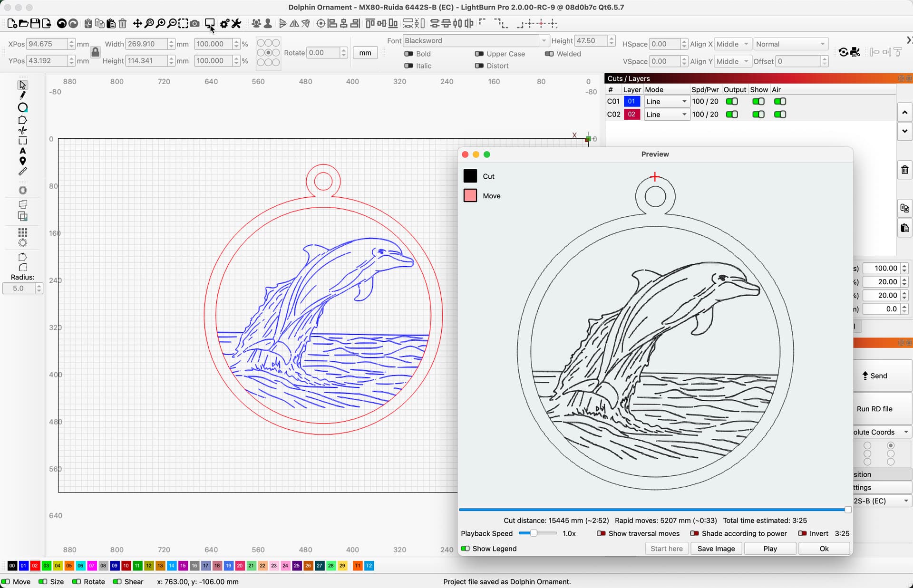Screen dimensions: 913x588
Task: Open the Grid Array tool
Action: (22, 232)
